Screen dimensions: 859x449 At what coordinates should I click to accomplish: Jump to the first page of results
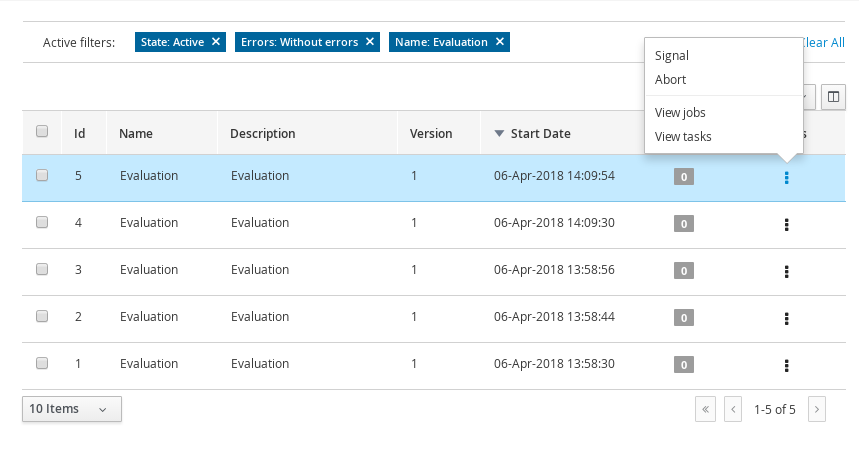pos(706,409)
